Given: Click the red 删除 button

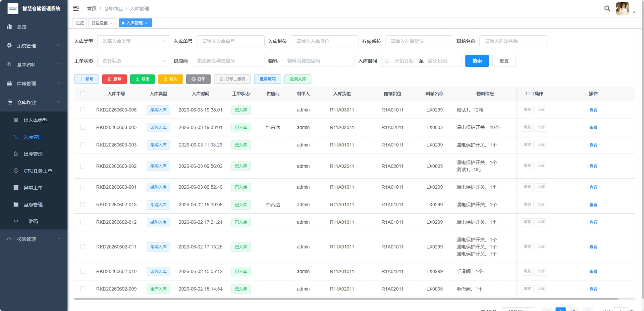Looking at the screenshot, I should coord(114,79).
